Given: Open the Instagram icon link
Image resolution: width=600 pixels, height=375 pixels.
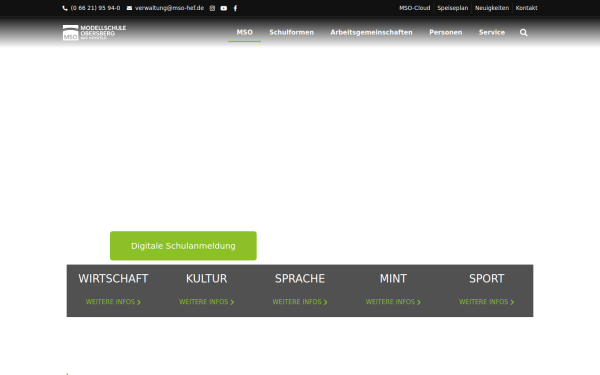Looking at the screenshot, I should [x=212, y=8].
